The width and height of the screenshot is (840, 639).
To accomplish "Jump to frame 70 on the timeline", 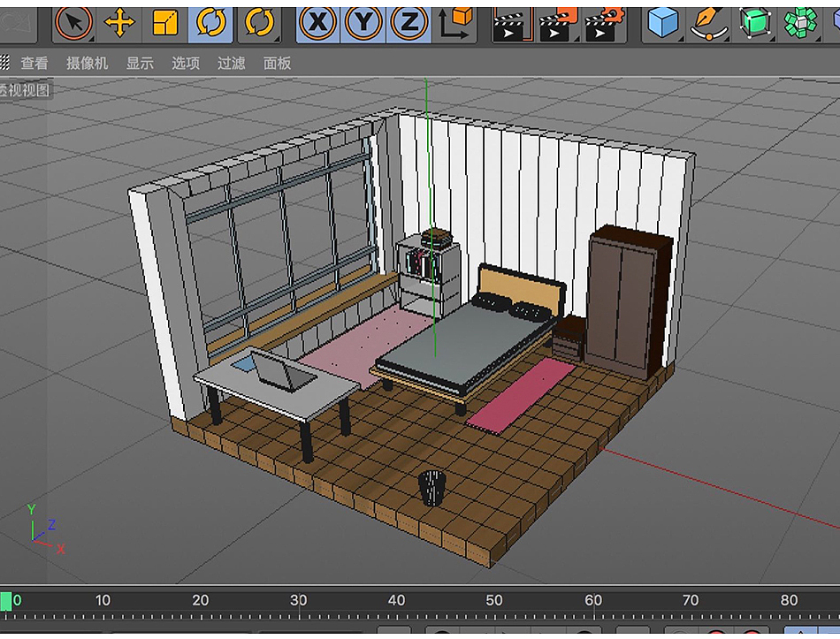I will click(691, 600).
